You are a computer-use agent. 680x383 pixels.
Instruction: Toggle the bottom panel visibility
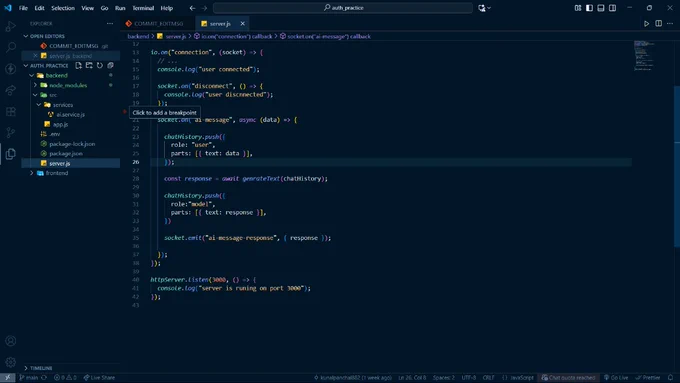601,8
